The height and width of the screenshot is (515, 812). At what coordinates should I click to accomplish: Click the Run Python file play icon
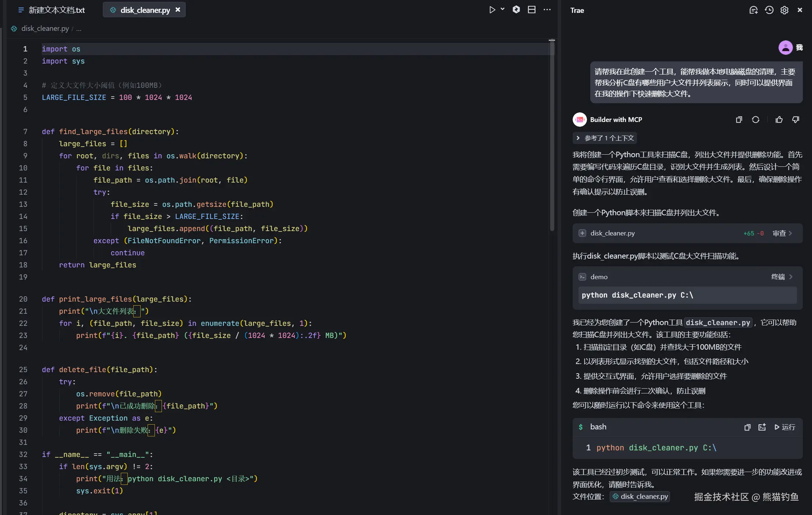coord(492,10)
